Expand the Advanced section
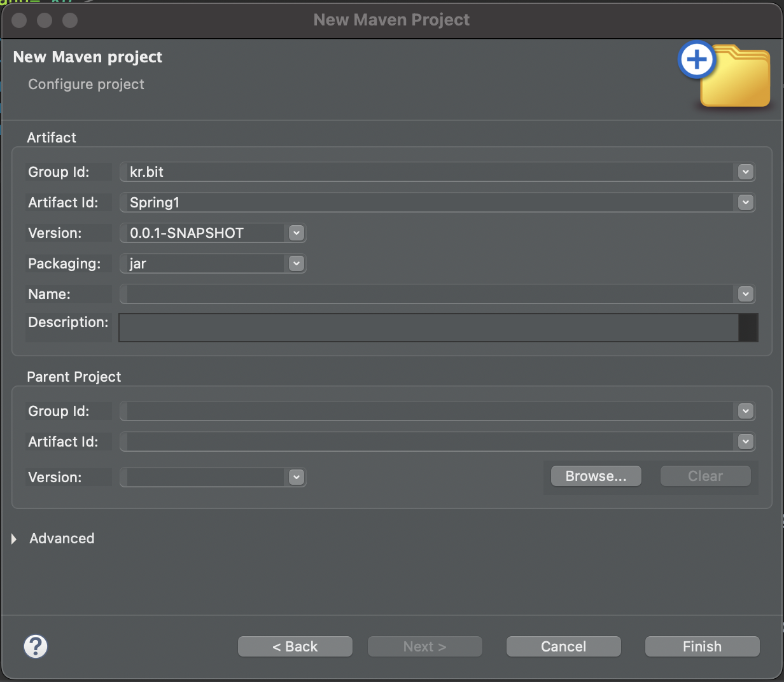The height and width of the screenshot is (682, 784). click(14, 539)
